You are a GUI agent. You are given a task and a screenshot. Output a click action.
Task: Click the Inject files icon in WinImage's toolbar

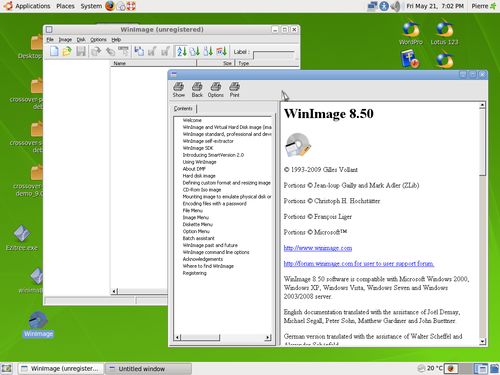pos(110,51)
